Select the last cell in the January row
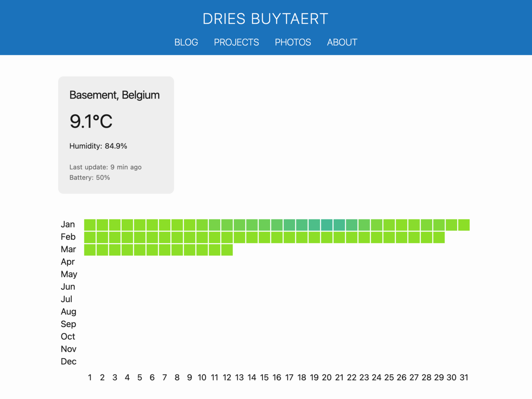This screenshot has height=399, width=532. (x=463, y=224)
